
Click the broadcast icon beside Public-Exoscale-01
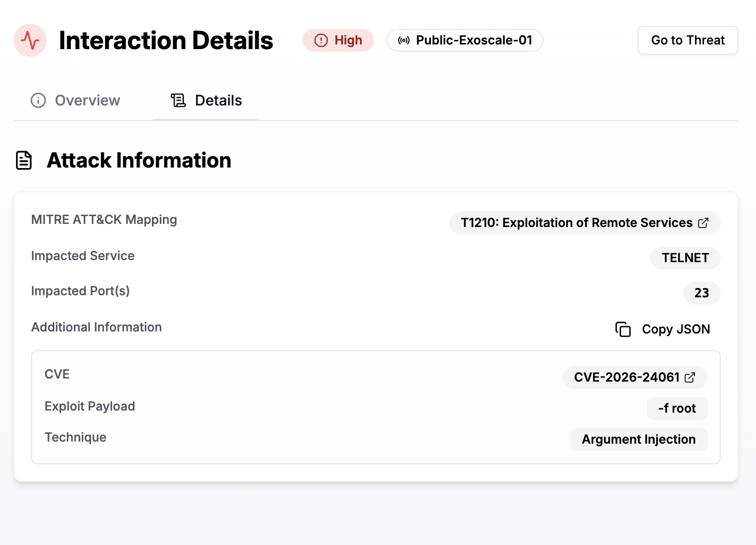pyautogui.click(x=404, y=40)
